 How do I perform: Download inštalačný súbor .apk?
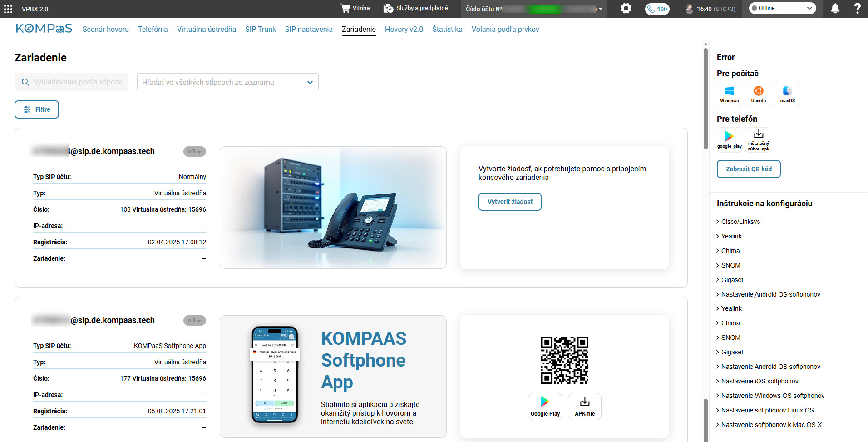click(758, 140)
